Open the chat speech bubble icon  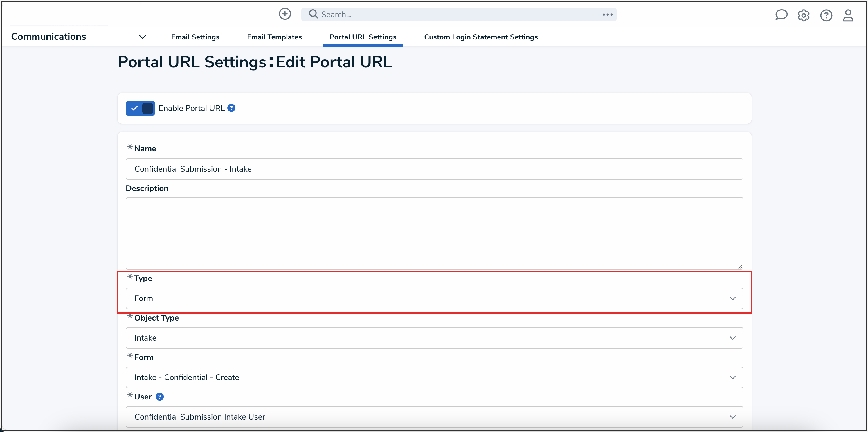coord(781,15)
